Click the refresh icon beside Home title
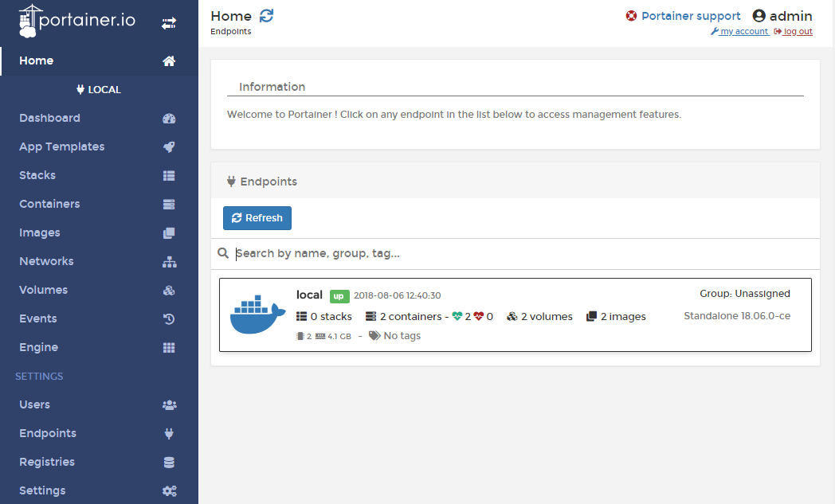 tap(266, 16)
